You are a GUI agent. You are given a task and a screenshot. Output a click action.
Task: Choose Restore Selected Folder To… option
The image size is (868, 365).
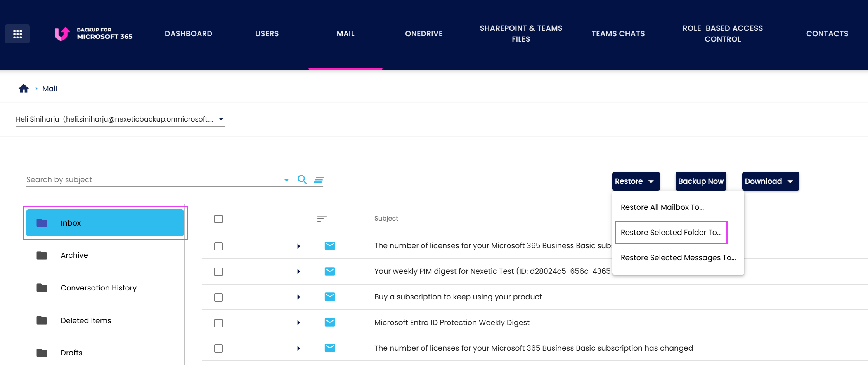click(x=671, y=232)
